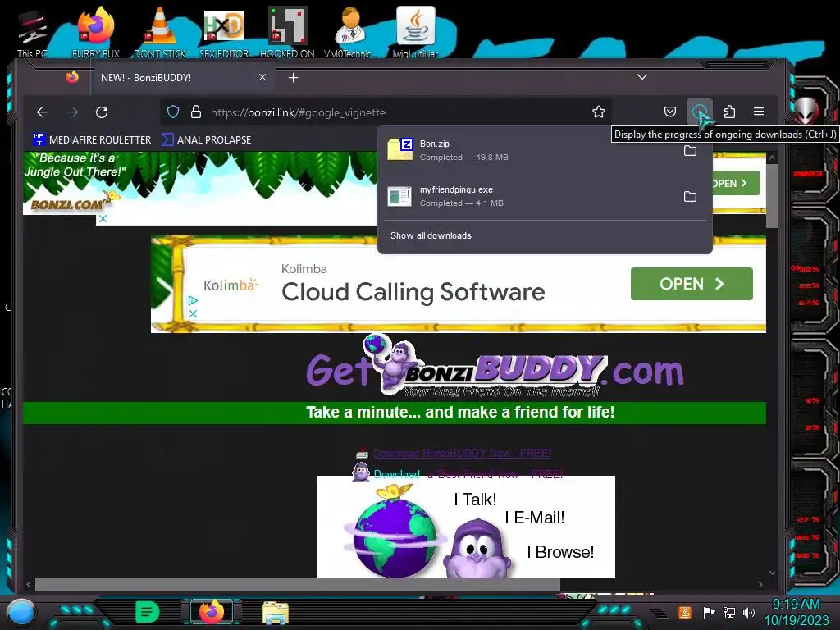Click Show all downloads
The width and height of the screenshot is (840, 630).
coord(431,235)
